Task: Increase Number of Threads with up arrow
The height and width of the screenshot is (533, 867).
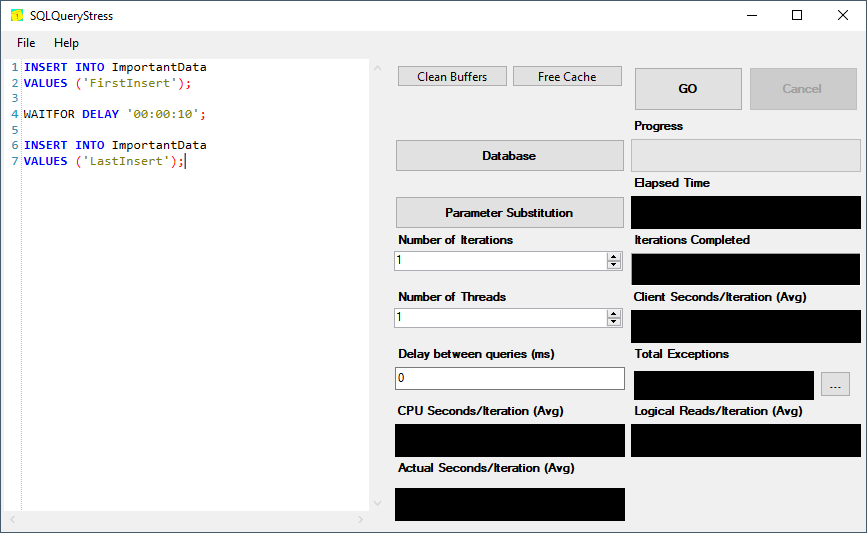Action: 614,313
